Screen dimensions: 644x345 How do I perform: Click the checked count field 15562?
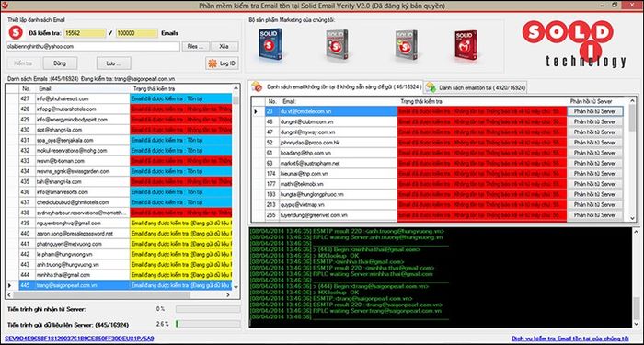[85, 33]
